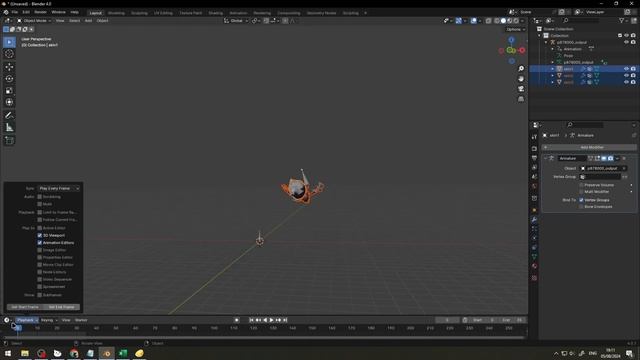Choose the Measure ruler tool
The height and width of the screenshot is (360, 640).
(x=9, y=127)
